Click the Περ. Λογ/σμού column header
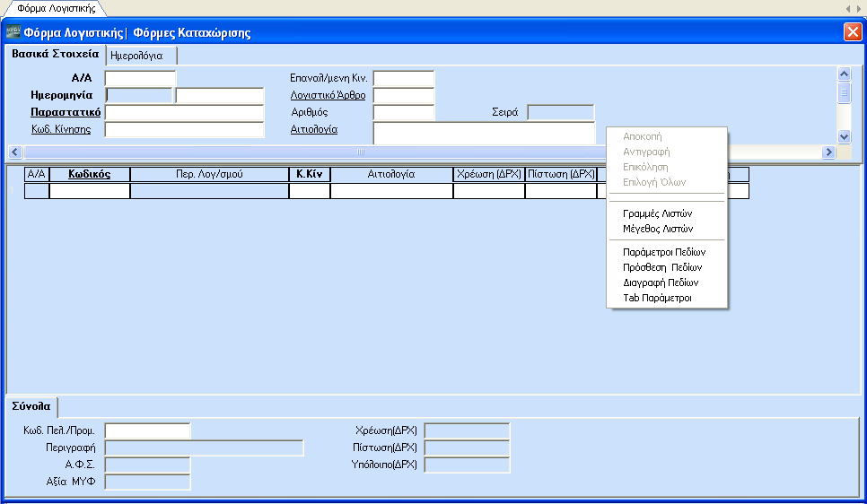Viewport: 867px width, 504px height. click(209, 174)
